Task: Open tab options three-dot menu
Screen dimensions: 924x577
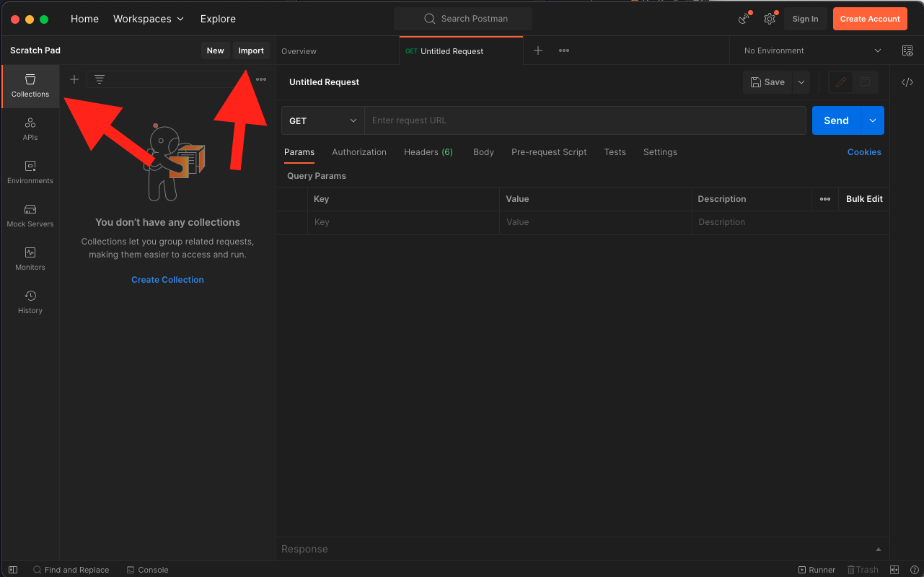Action: pos(564,50)
